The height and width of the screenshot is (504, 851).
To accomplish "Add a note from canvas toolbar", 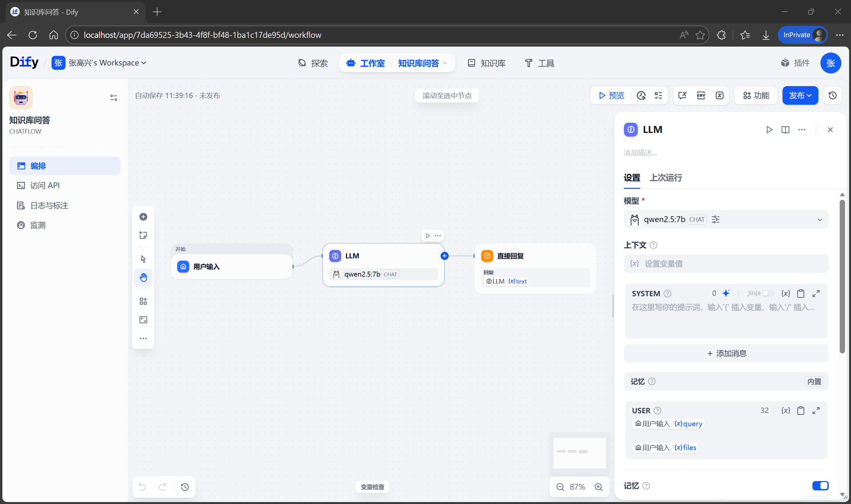I will 143,235.
